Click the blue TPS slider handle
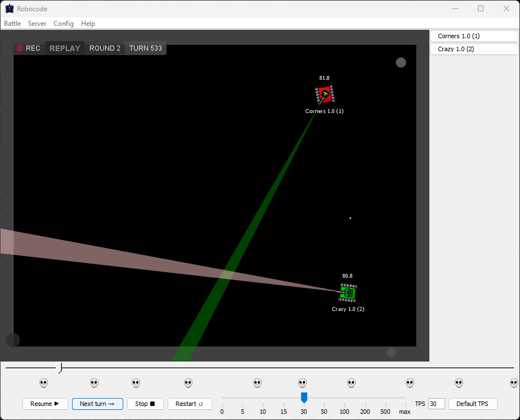Image resolution: width=520 pixels, height=420 pixels. pyautogui.click(x=304, y=398)
